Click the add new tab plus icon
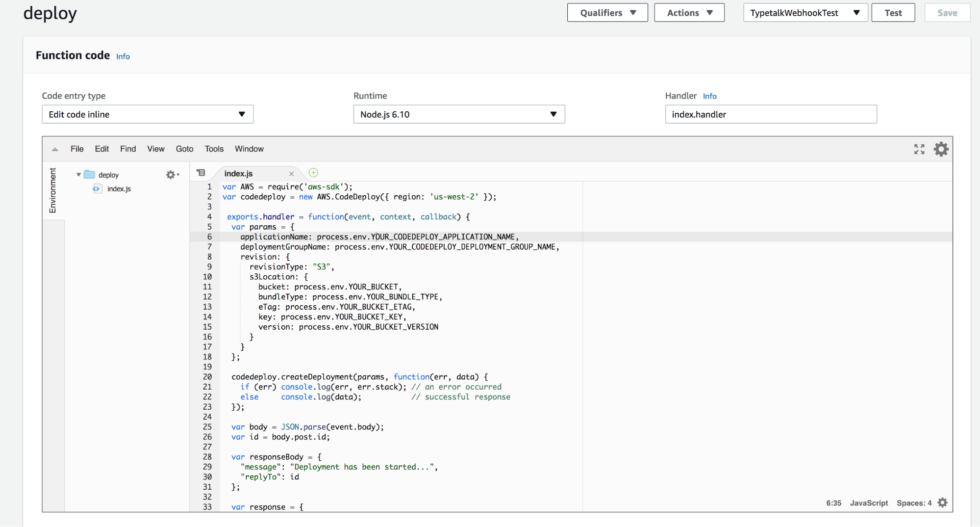The image size is (980, 527). click(x=313, y=173)
